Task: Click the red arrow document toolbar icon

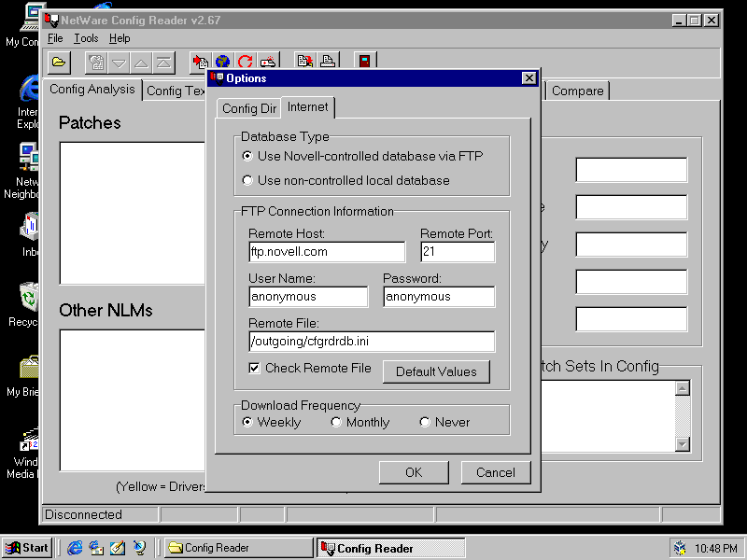Action: [x=200, y=62]
